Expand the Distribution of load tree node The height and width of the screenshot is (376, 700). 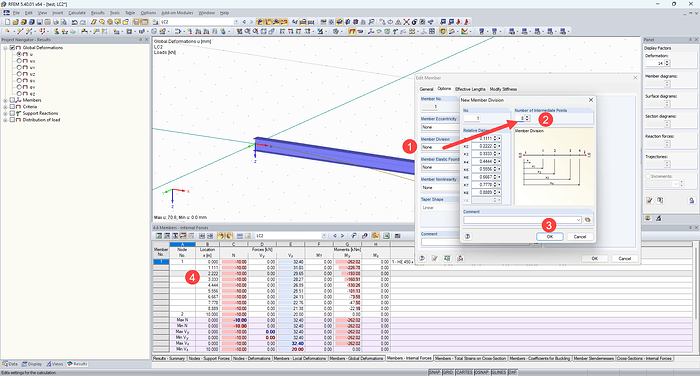(x=5, y=120)
